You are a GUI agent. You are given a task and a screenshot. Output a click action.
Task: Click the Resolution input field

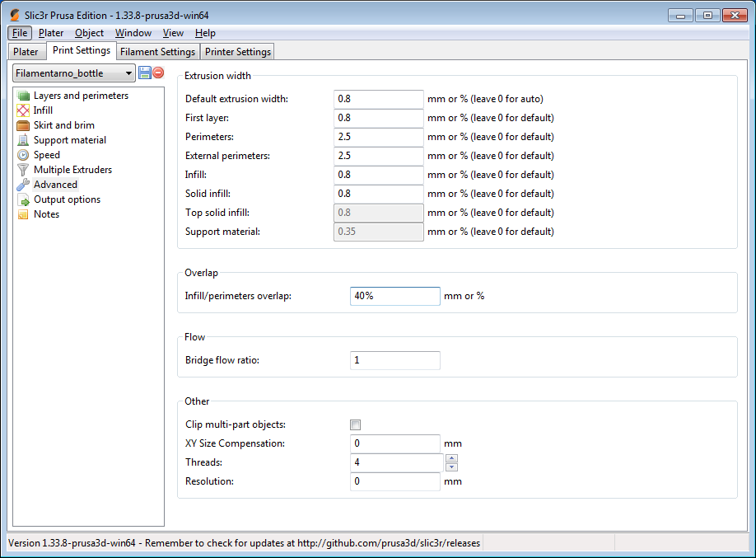[394, 481]
